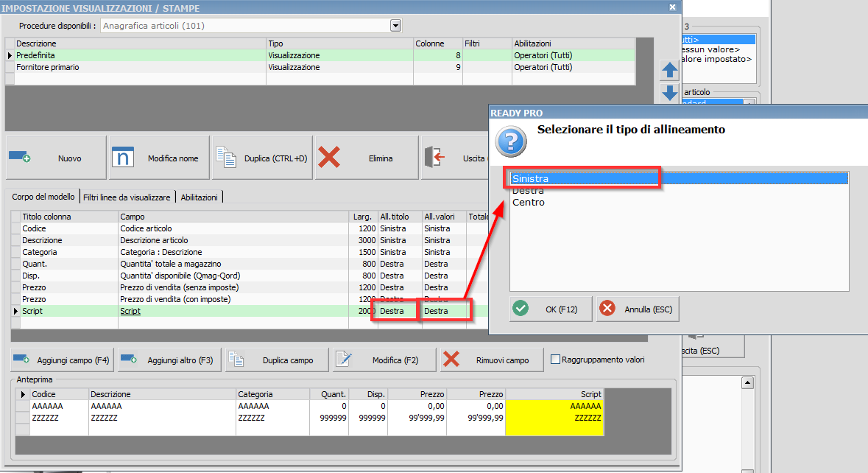
Task: Click the Larg. column header
Action: click(x=363, y=217)
